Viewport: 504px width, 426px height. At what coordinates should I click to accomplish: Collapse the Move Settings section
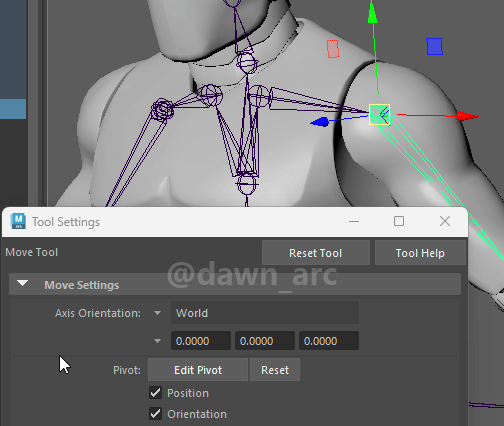click(x=23, y=284)
